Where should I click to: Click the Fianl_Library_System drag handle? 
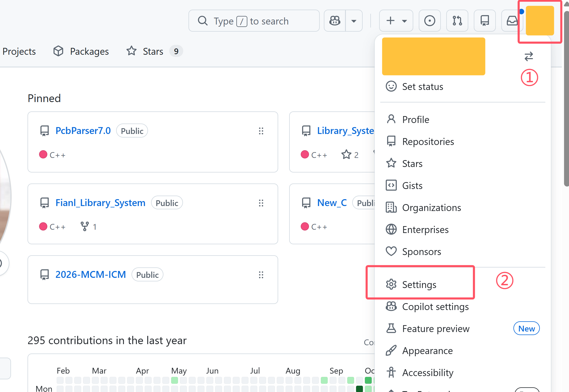point(261,203)
